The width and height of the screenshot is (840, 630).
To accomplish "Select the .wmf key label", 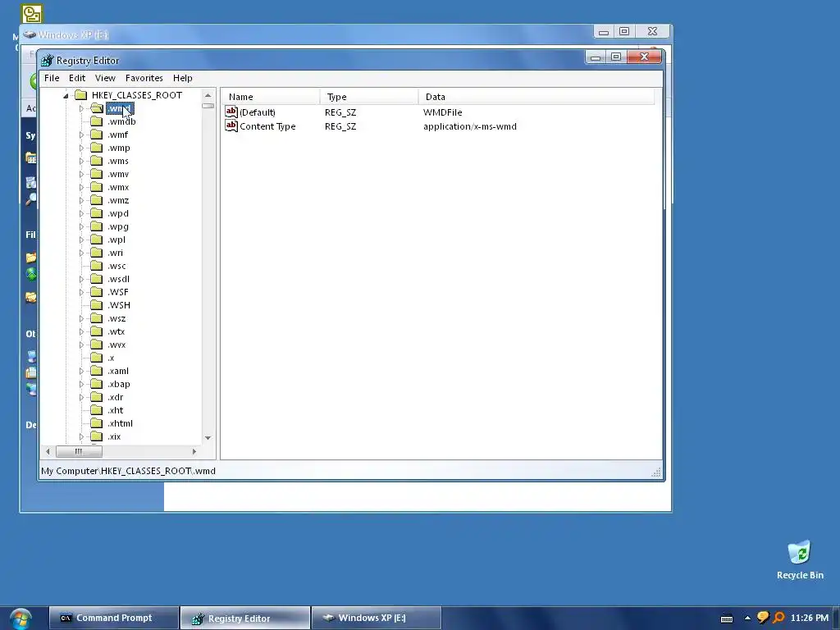I will click(x=118, y=135).
